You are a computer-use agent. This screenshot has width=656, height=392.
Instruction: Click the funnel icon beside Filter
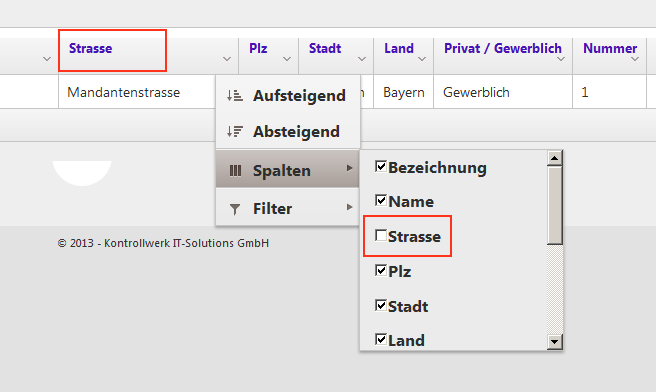(x=235, y=209)
